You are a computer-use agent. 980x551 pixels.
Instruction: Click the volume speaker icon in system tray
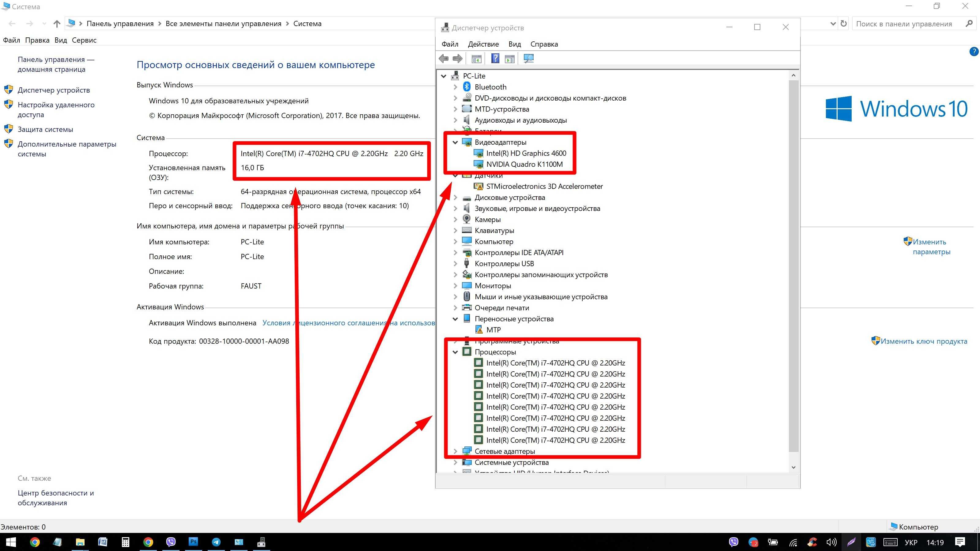(831, 542)
